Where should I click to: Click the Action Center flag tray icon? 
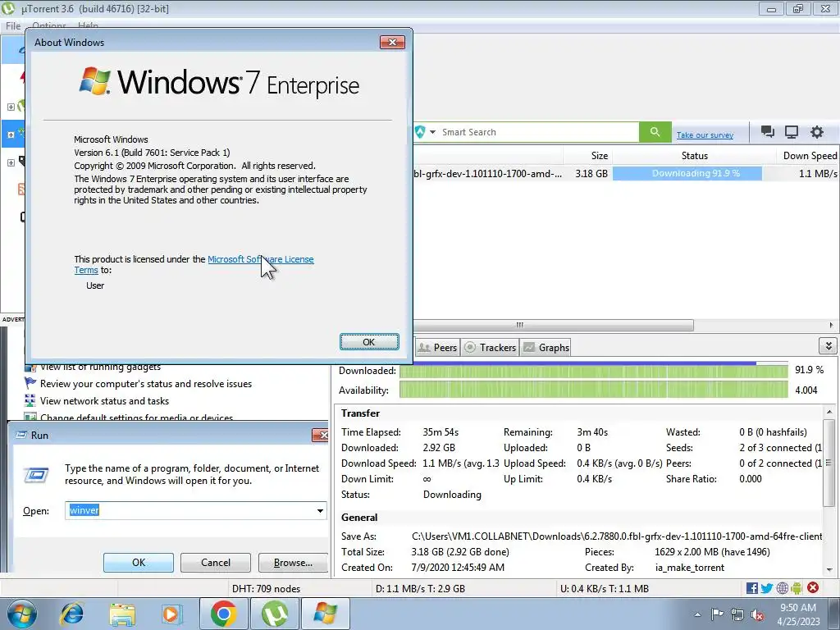[717, 614]
